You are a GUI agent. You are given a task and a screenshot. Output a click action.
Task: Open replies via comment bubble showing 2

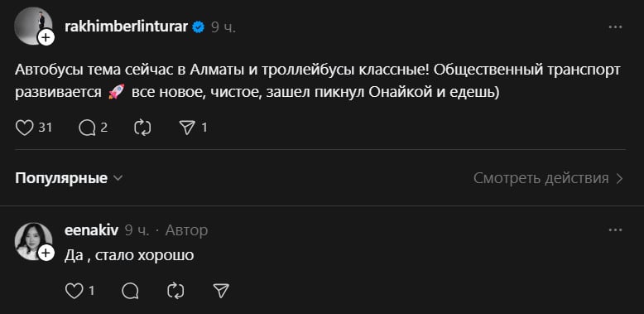(87, 128)
